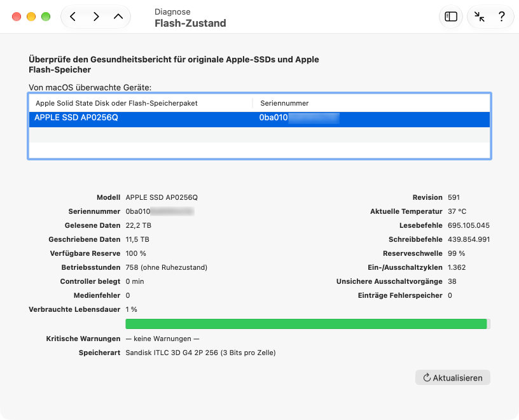Click the shrink window arrows icon
Viewport: 519px width, 420px height.
pos(480,17)
